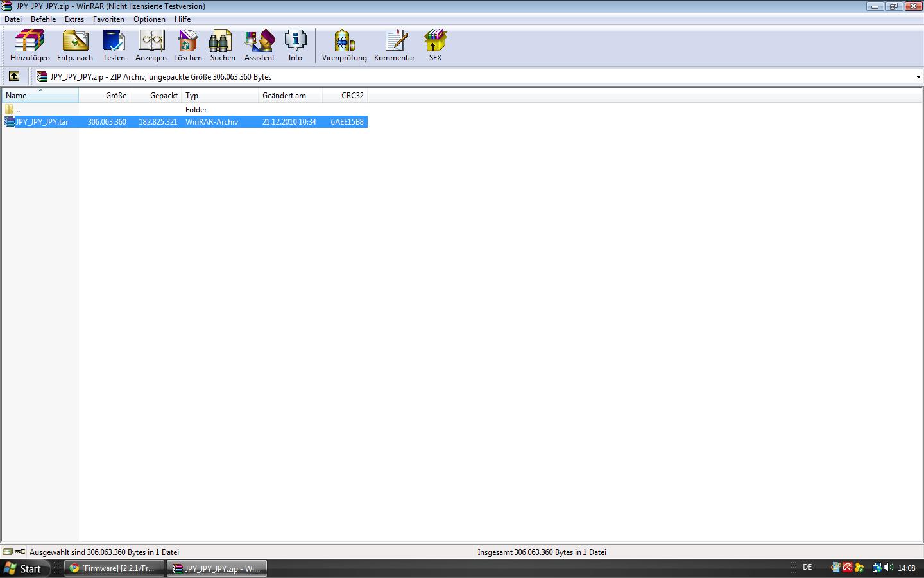The height and width of the screenshot is (578, 924).
Task: Open the Datei menu
Action: pyautogui.click(x=13, y=19)
